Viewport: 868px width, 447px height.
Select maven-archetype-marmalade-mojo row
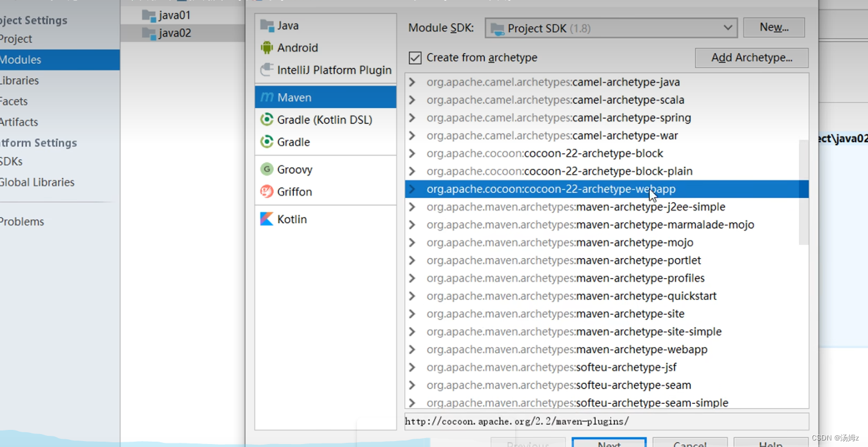(x=607, y=224)
